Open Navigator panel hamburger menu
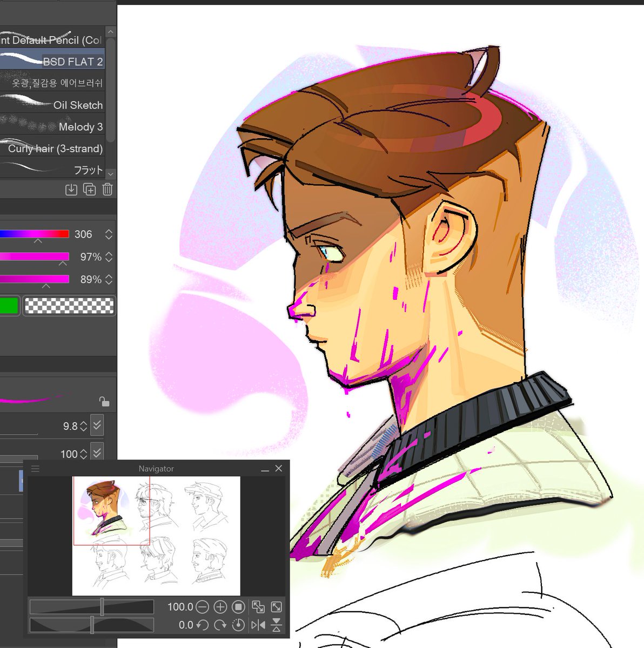This screenshot has width=644, height=648. tap(36, 469)
